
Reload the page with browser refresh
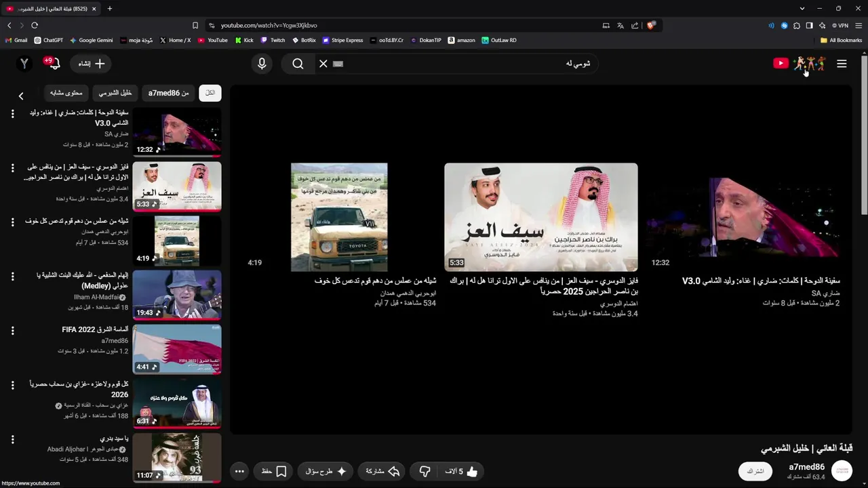click(35, 25)
